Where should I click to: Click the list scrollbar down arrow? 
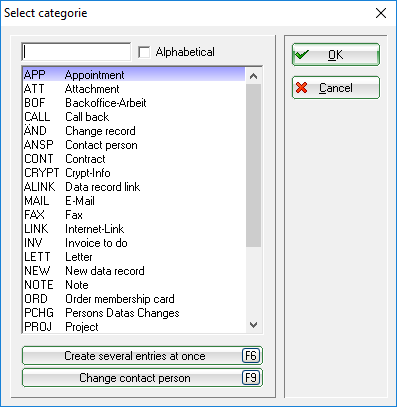click(253, 325)
